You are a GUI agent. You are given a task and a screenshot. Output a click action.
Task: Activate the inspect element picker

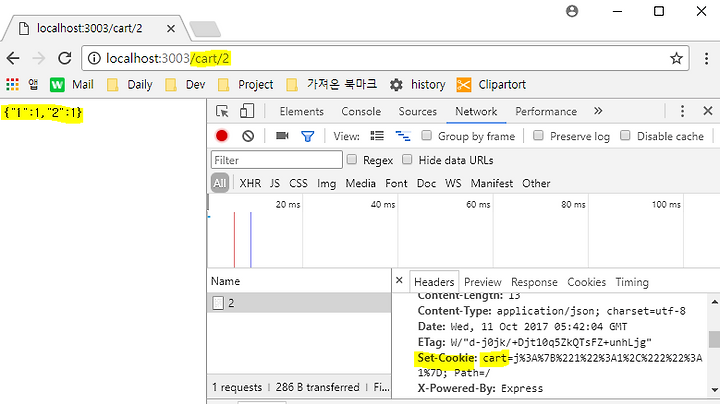tap(222, 111)
